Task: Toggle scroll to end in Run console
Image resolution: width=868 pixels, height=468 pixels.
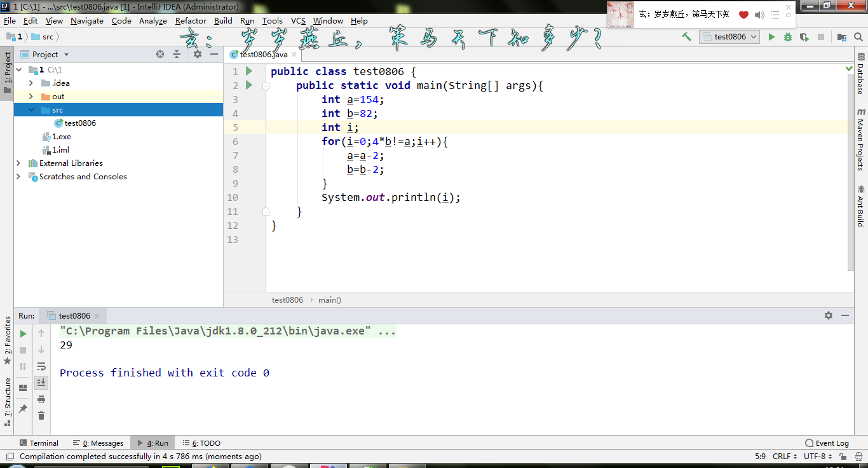Action: [41, 383]
